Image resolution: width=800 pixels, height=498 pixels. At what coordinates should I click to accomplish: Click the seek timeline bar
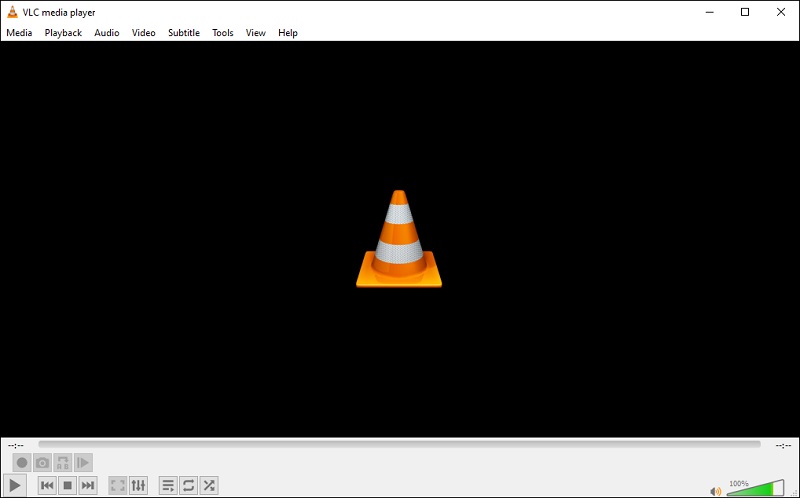tap(399, 445)
